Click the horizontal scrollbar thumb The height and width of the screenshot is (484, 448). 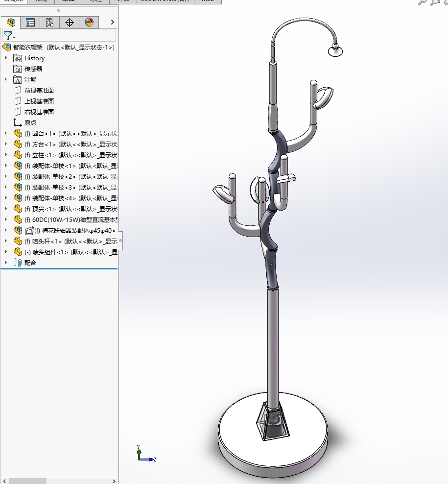click(28, 481)
